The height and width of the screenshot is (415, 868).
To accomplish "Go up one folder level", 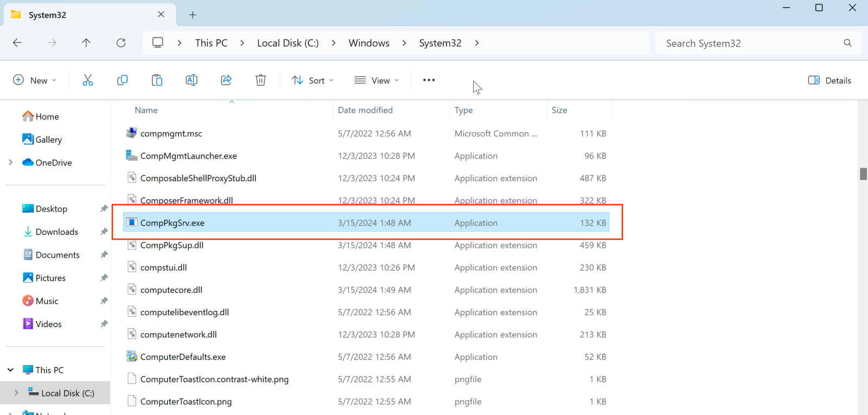I will click(86, 43).
